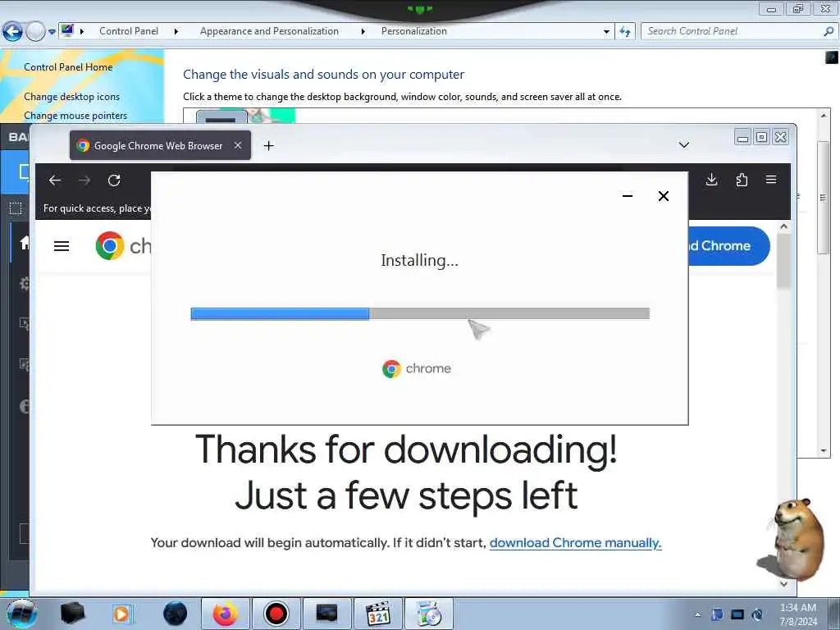This screenshot has height=630, width=840.
Task: Click the display tray icon
Action: click(737, 614)
